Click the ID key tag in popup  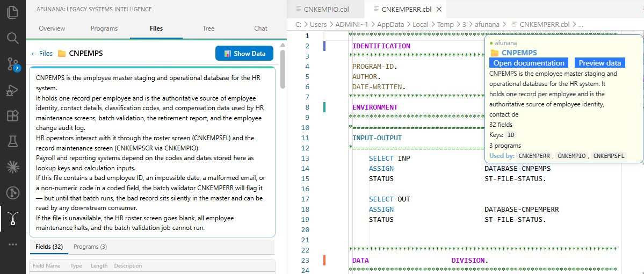[511, 135]
